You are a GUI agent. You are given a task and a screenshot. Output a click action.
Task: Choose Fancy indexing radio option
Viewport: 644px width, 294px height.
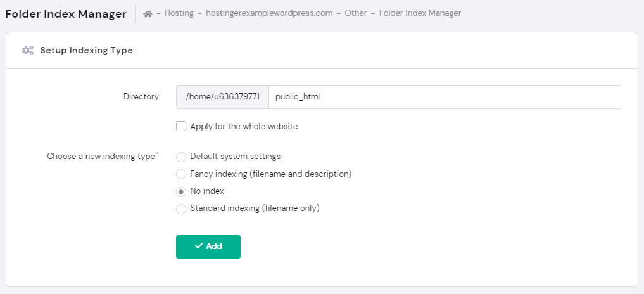[x=181, y=174]
